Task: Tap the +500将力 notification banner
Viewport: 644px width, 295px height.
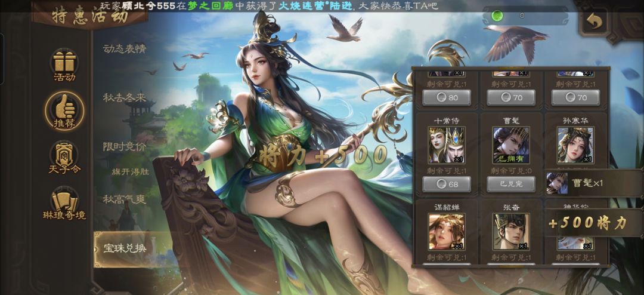Action: pos(594,223)
